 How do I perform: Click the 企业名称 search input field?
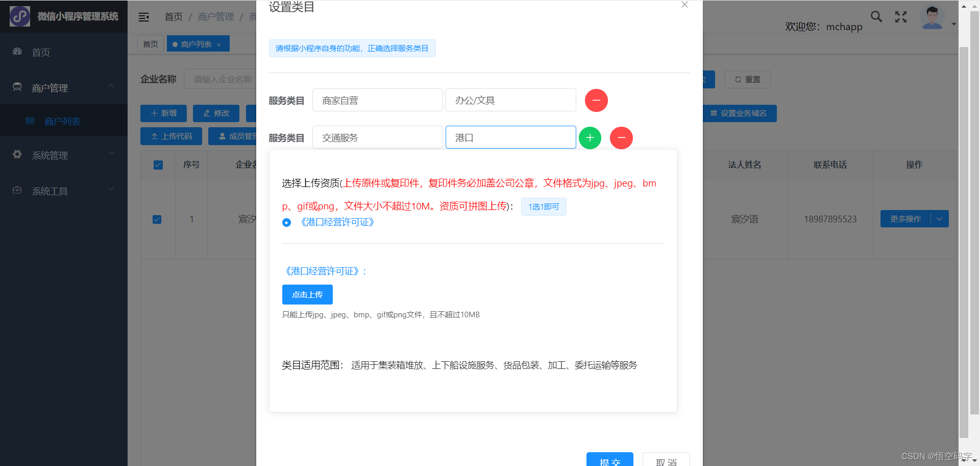tap(220, 79)
